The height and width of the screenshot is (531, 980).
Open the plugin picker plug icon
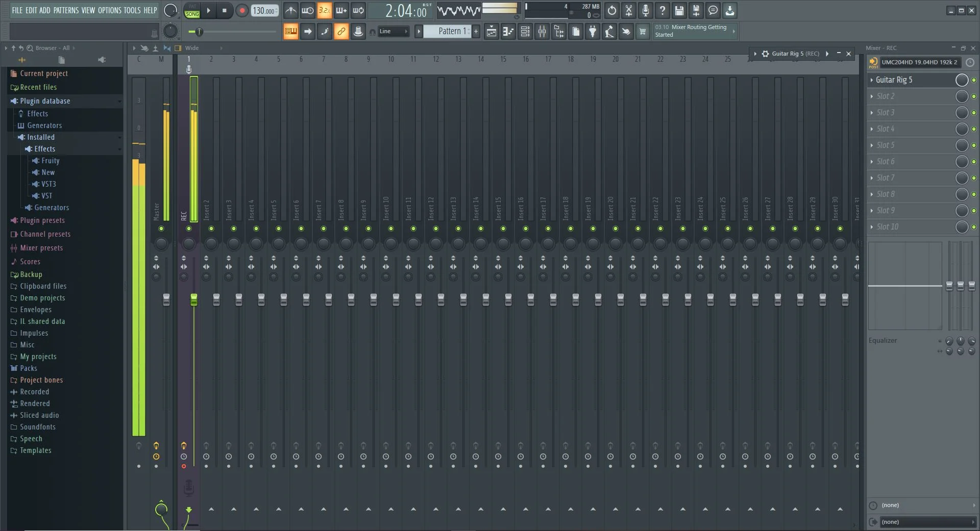tap(592, 32)
